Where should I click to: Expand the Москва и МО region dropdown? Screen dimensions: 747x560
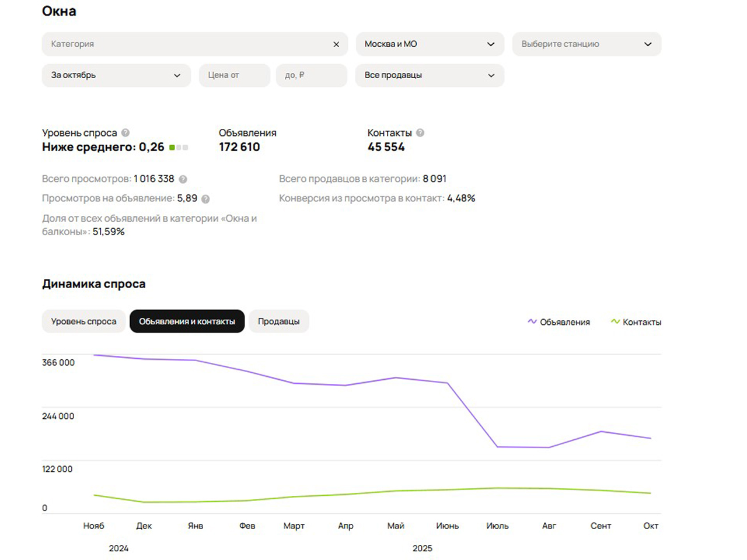pyautogui.click(x=430, y=44)
